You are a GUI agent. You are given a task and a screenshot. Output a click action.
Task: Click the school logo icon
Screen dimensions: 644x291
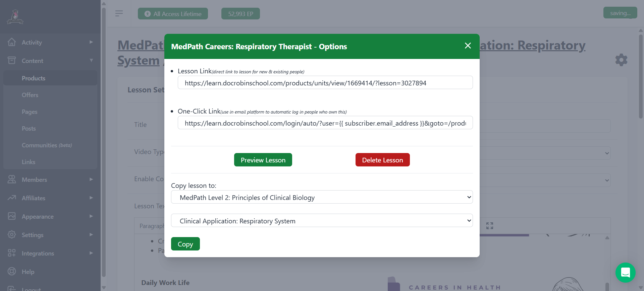15,17
